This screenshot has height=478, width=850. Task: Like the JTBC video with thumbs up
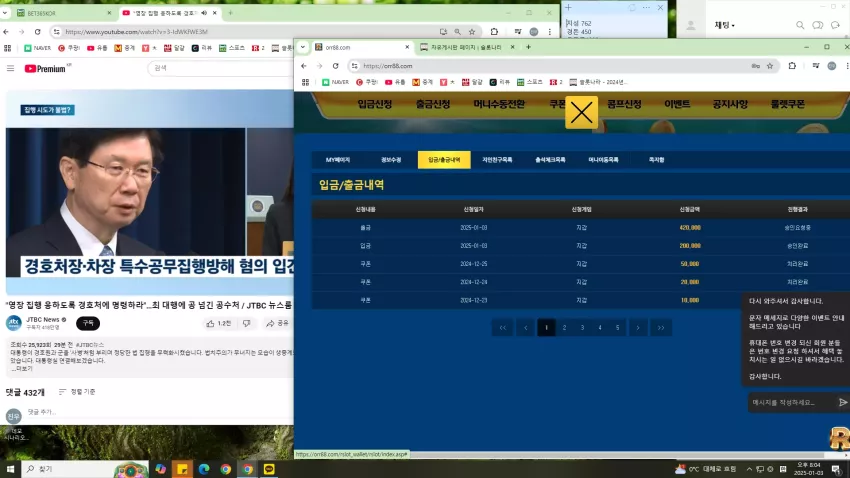218,324
